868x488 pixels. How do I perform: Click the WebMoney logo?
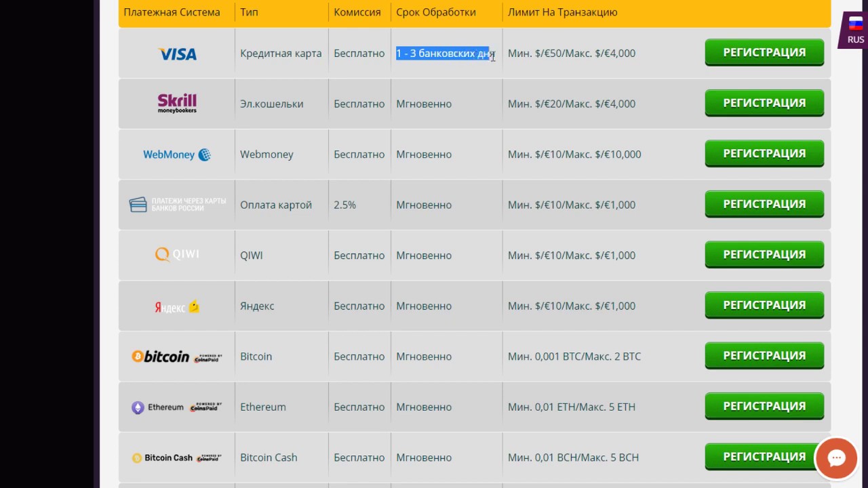pyautogui.click(x=177, y=155)
